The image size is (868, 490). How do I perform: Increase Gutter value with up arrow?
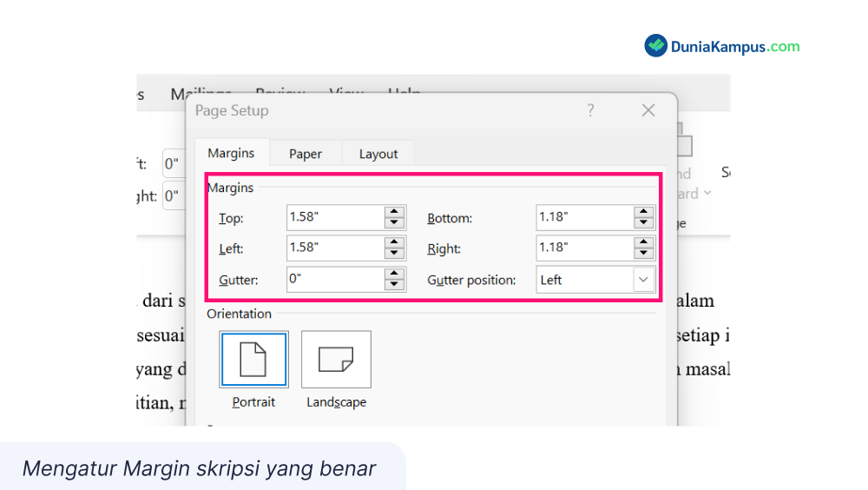click(394, 274)
